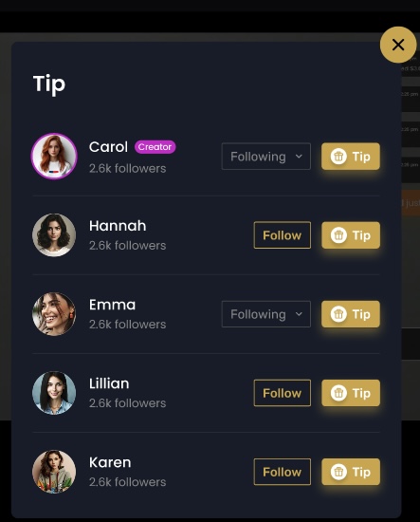Screen dimensions: 420x522
Task: Open Carol's profile picture
Action: [x=54, y=157]
